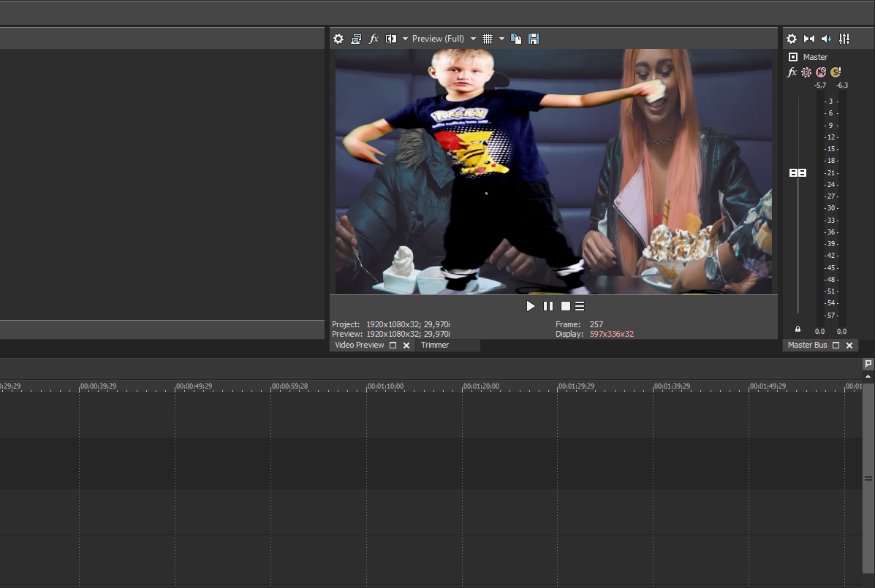This screenshot has width=875, height=588.
Task: Click Display 597x336x32 value
Action: [612, 334]
